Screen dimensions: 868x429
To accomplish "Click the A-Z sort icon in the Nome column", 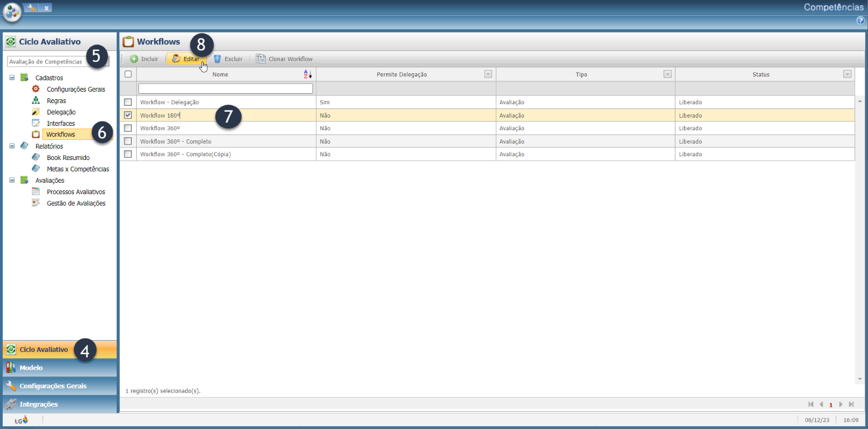I will pos(308,74).
